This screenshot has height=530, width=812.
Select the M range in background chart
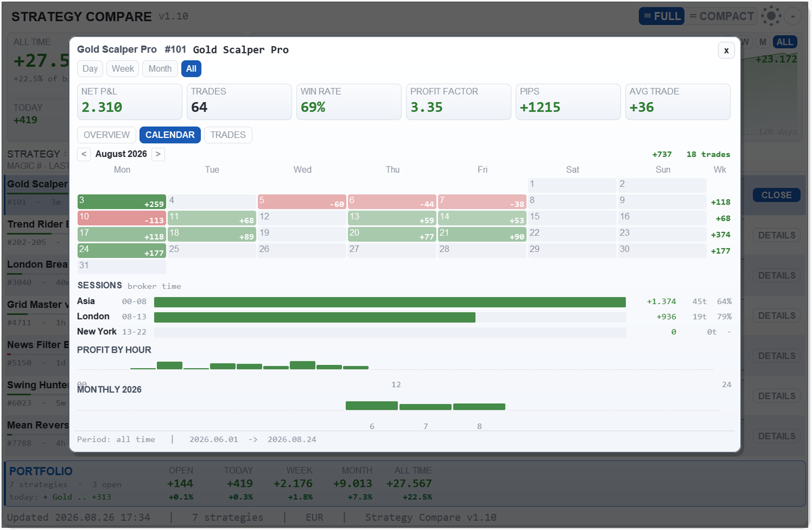(x=763, y=42)
